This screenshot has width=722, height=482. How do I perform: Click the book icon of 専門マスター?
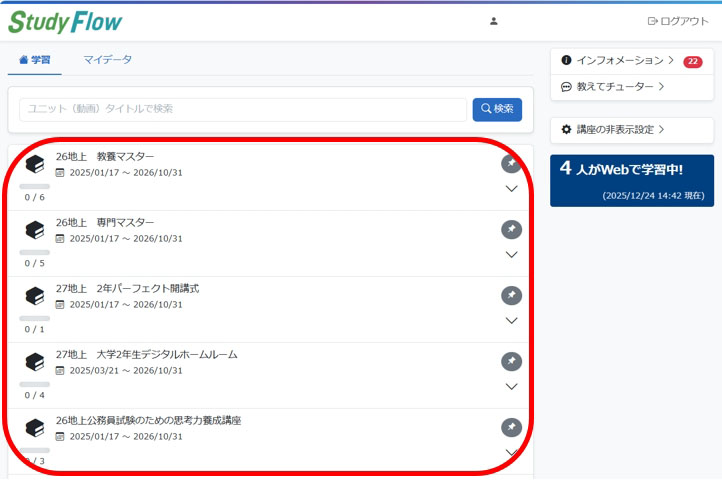pos(35,230)
